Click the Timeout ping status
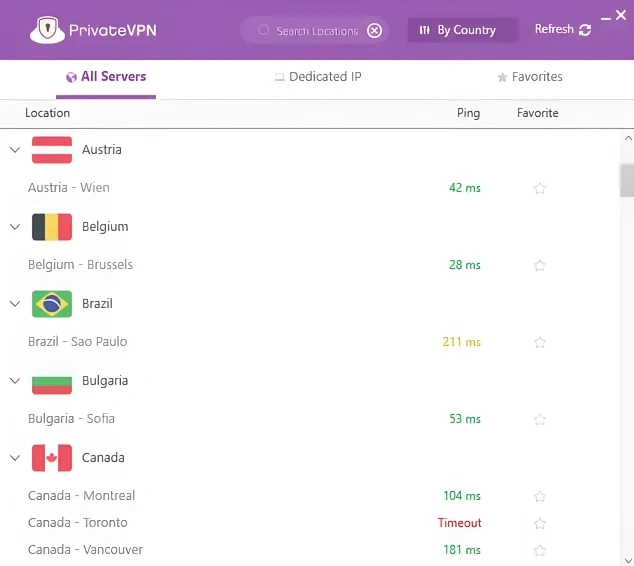634x566 pixels. (459, 523)
